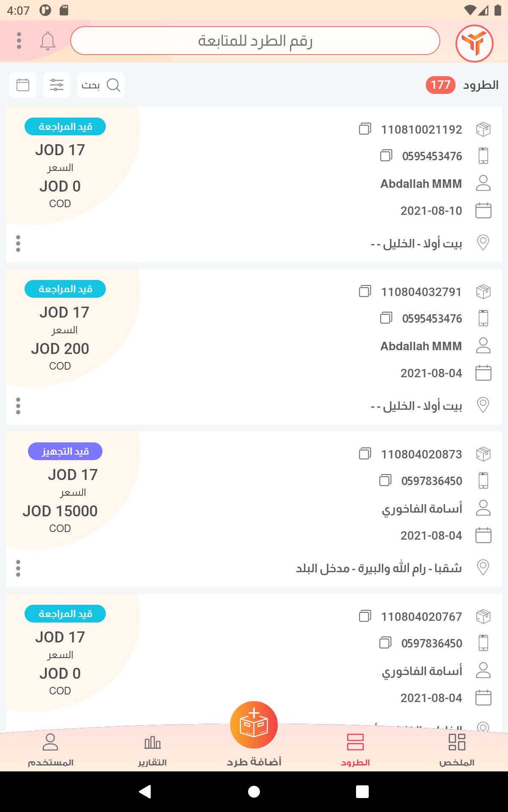Open the calendar date filter icon
The height and width of the screenshot is (812, 508).
tap(23, 85)
